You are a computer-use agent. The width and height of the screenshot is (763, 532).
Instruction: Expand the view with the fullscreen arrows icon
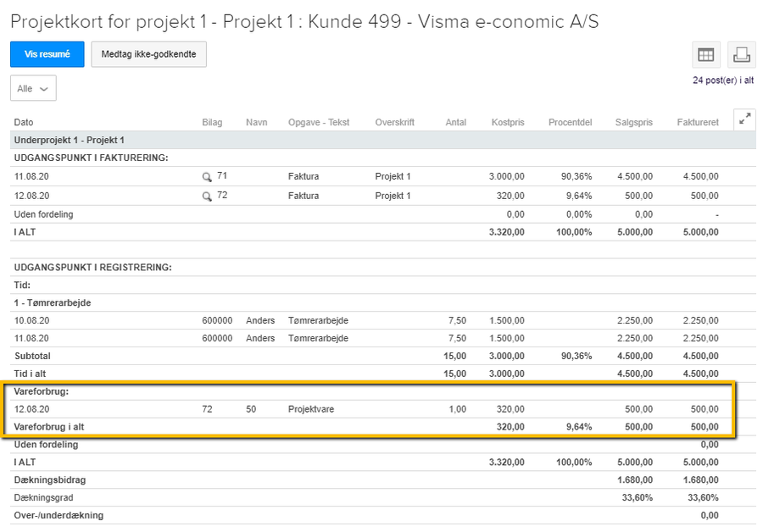coord(744,119)
